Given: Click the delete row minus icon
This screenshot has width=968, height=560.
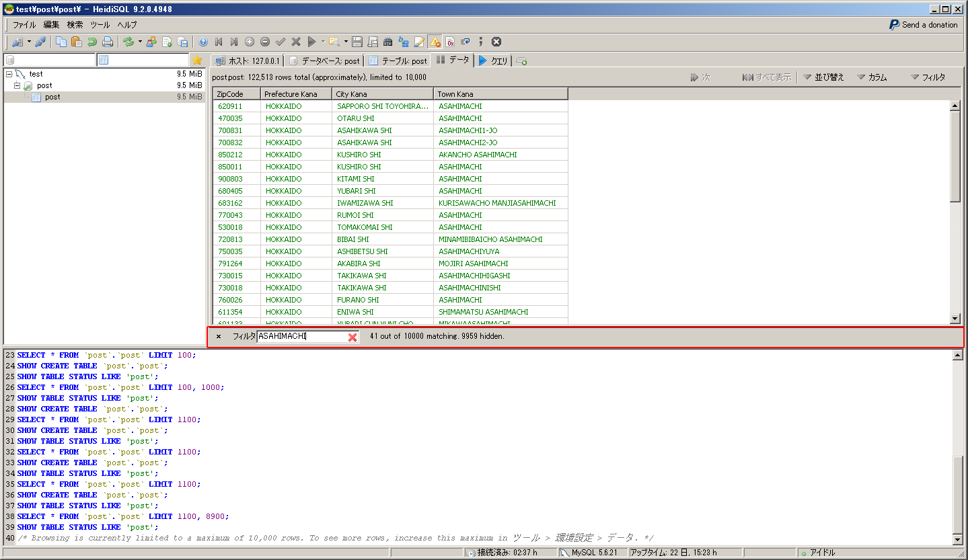Looking at the screenshot, I should (265, 42).
